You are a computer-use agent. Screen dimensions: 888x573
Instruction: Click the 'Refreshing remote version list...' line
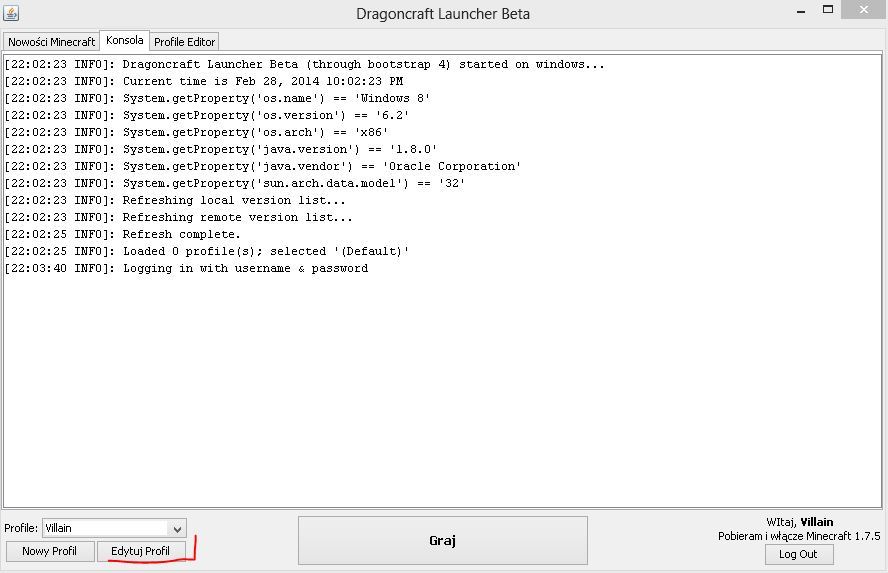[x=178, y=217]
